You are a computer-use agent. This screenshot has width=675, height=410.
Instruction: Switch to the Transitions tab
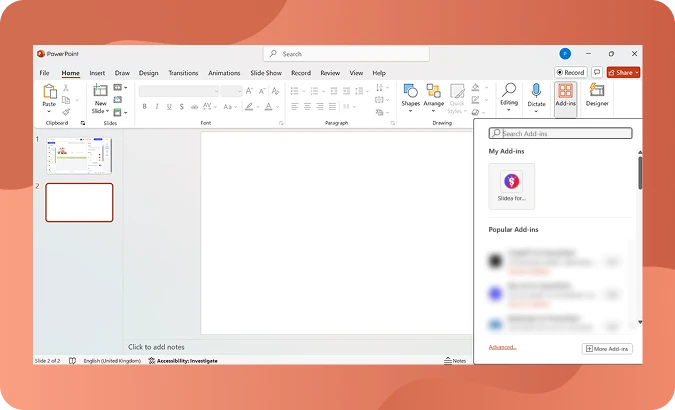tap(183, 73)
